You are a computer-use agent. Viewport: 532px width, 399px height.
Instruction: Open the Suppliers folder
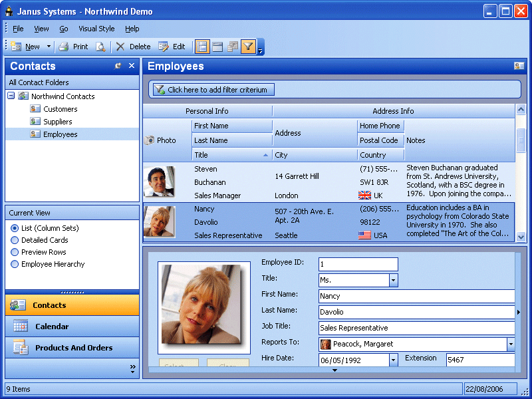click(x=58, y=122)
